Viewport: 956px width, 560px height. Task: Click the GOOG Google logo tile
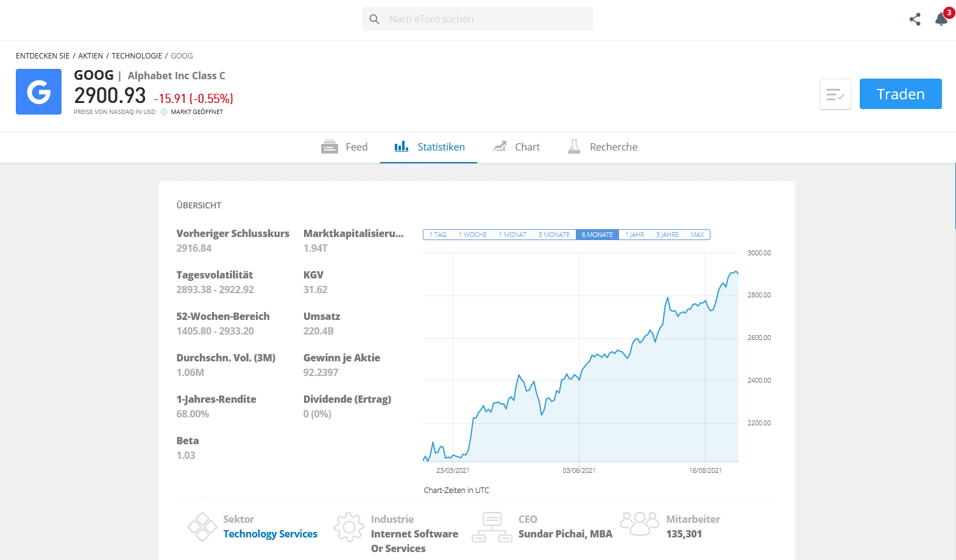pos(38,92)
